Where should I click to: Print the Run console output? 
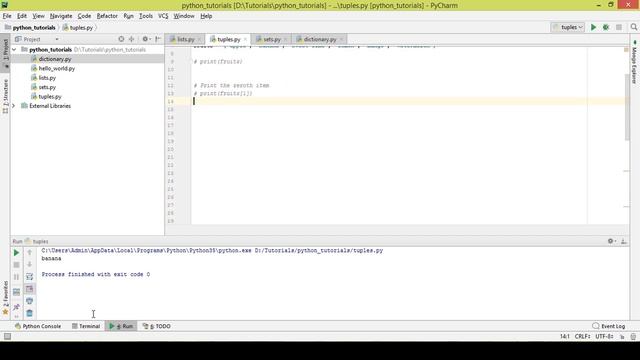(x=29, y=301)
